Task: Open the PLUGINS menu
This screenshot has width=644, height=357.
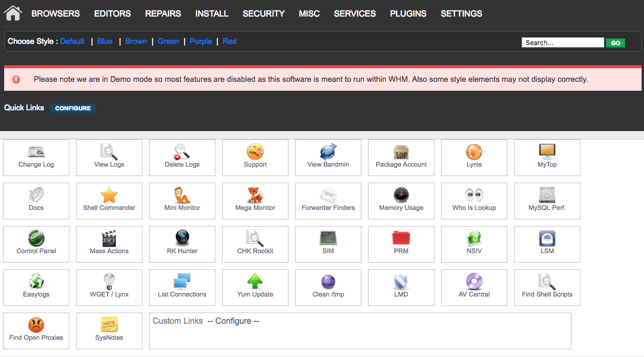Action: pyautogui.click(x=408, y=13)
